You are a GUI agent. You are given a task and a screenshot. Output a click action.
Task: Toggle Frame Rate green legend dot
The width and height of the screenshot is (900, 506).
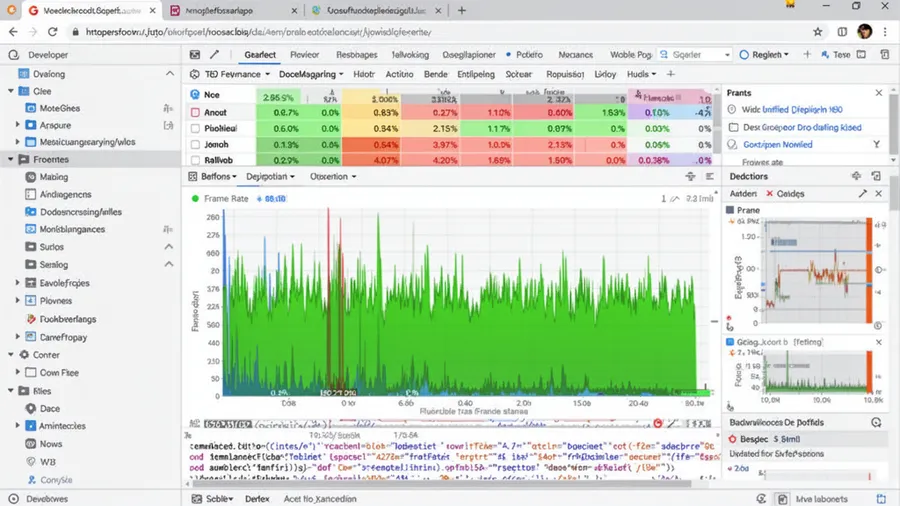pyautogui.click(x=195, y=198)
